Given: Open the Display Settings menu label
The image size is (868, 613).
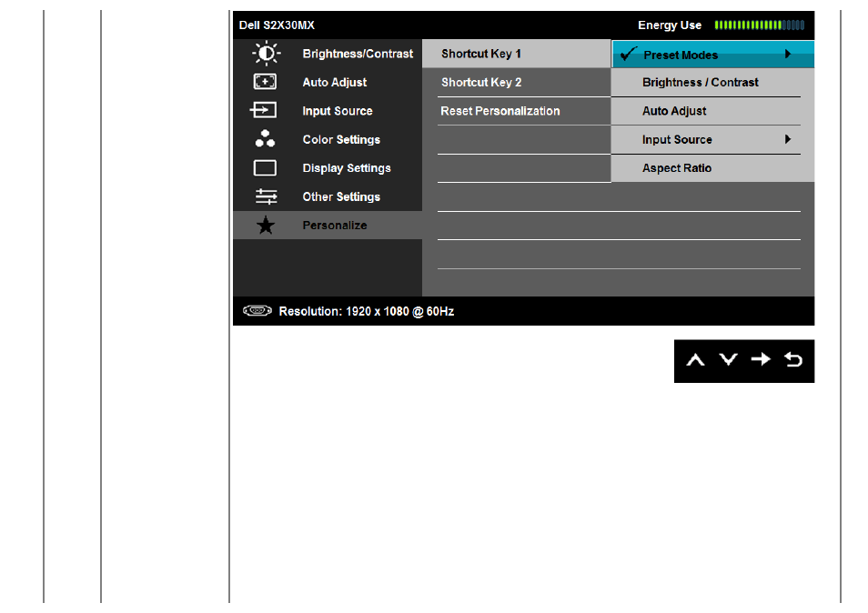Looking at the screenshot, I should point(347,168).
